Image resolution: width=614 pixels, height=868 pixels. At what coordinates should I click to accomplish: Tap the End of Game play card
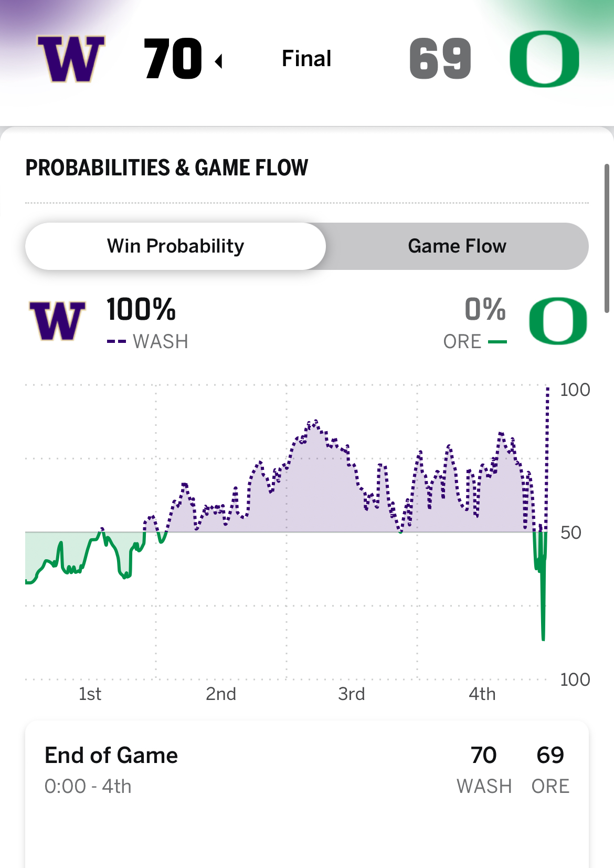[306, 771]
